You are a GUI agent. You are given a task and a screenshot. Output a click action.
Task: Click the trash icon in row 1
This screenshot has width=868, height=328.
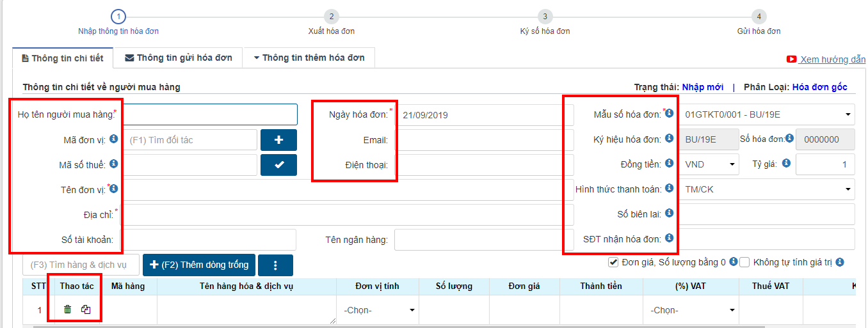(x=68, y=310)
